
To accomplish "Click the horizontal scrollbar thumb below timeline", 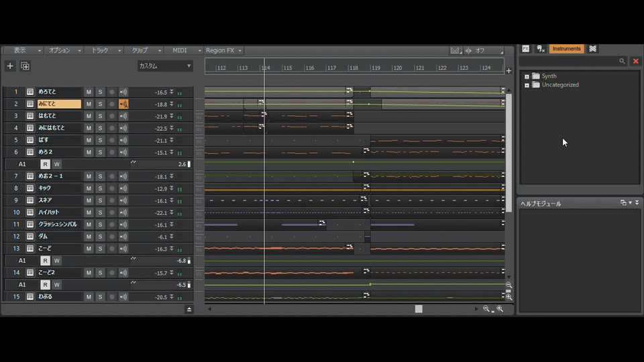I will pyautogui.click(x=419, y=309).
